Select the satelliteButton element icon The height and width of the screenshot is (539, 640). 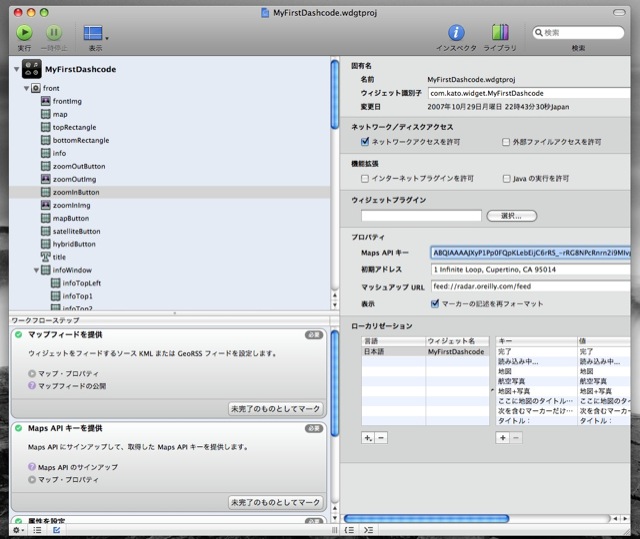46,231
